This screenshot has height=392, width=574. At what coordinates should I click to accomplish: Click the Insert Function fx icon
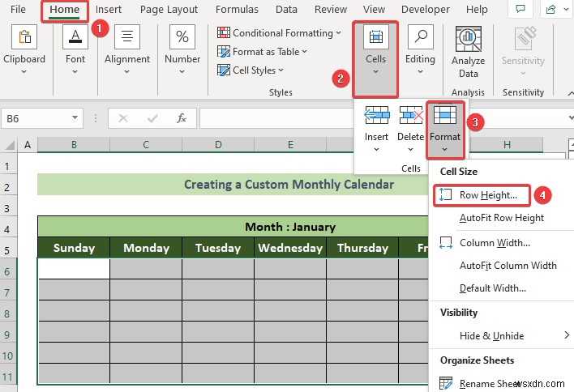point(182,118)
